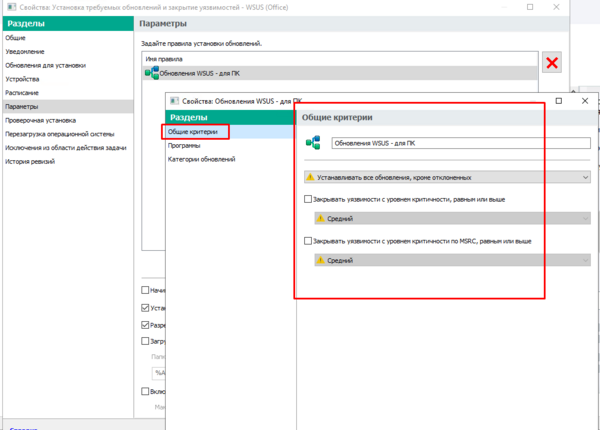This screenshot has height=430, width=600.
Task: Click the rule icon beside the name field
Action: 313,143
